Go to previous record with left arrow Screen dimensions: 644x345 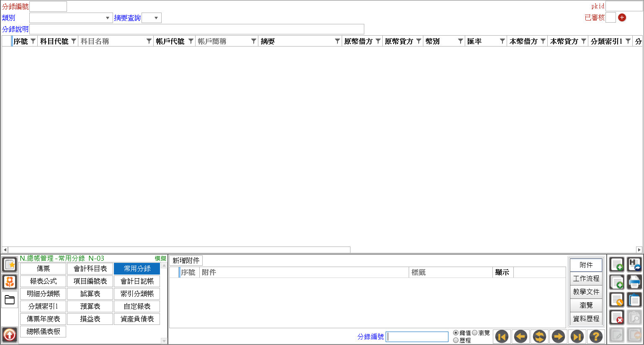[x=520, y=336]
